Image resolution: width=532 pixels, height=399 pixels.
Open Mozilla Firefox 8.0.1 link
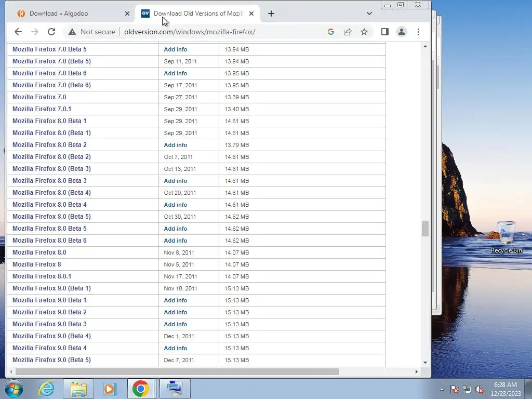pos(42,276)
